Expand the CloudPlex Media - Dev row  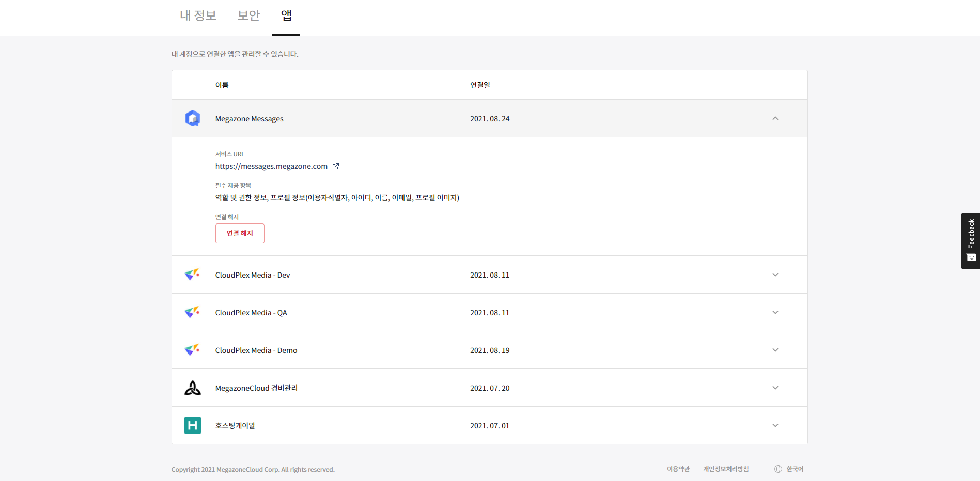click(775, 275)
